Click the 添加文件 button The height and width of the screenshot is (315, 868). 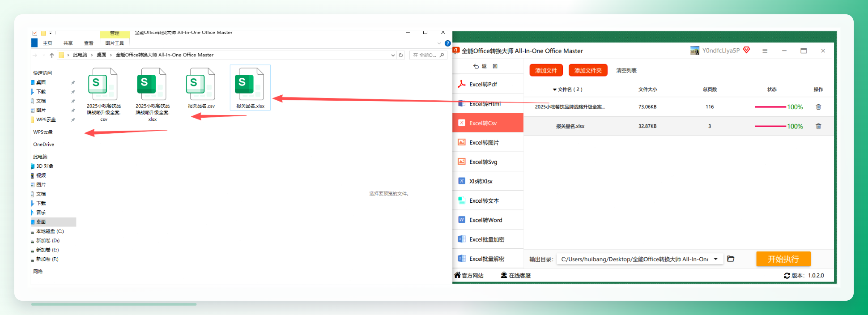pyautogui.click(x=546, y=70)
